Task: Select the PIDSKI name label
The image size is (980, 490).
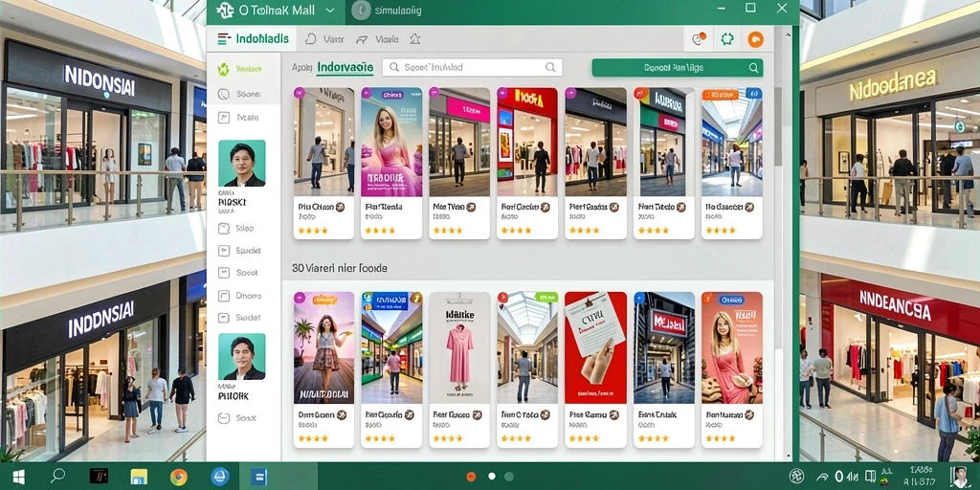Action: coord(233,203)
